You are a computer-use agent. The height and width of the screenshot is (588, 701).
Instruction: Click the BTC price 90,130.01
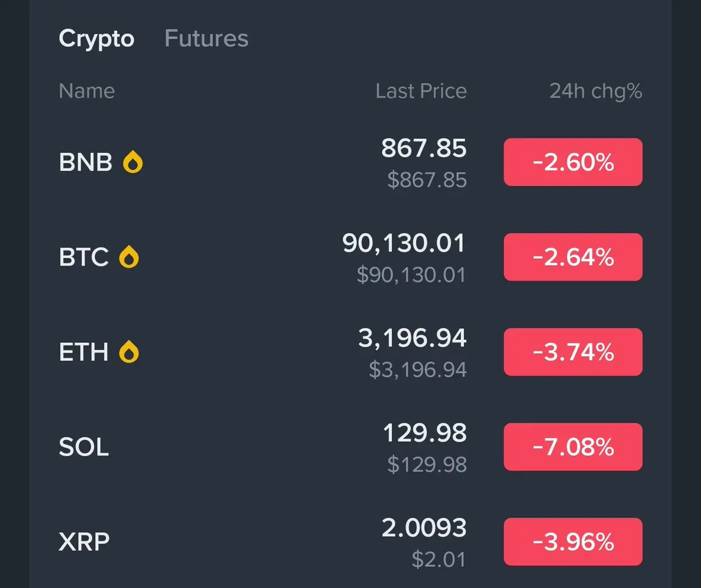tap(404, 243)
